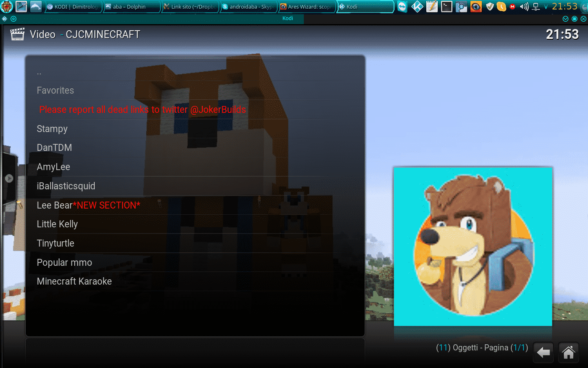588x368 pixels.
Task: Select 'Please report all dead links' item
Action: [195, 110]
